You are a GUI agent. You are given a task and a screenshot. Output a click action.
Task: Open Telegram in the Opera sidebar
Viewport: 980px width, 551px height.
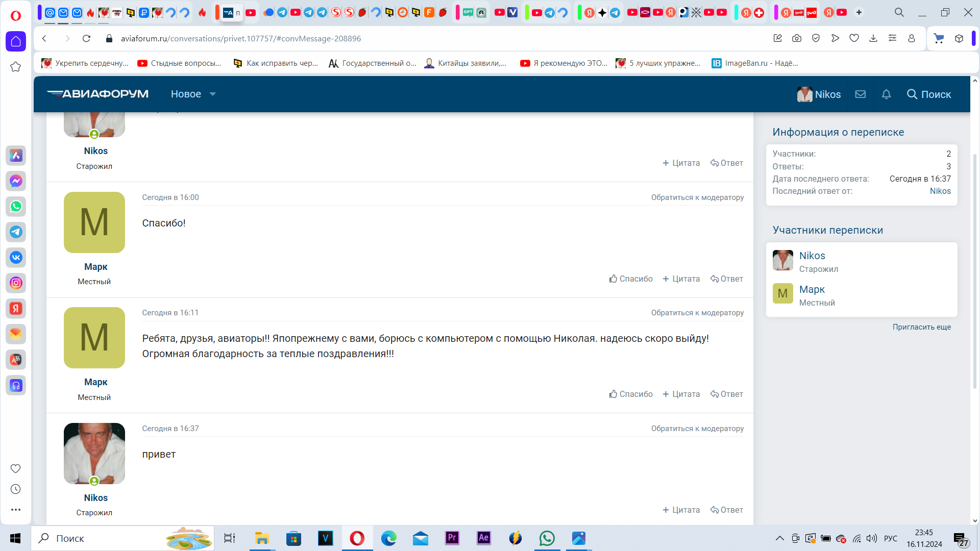click(16, 232)
